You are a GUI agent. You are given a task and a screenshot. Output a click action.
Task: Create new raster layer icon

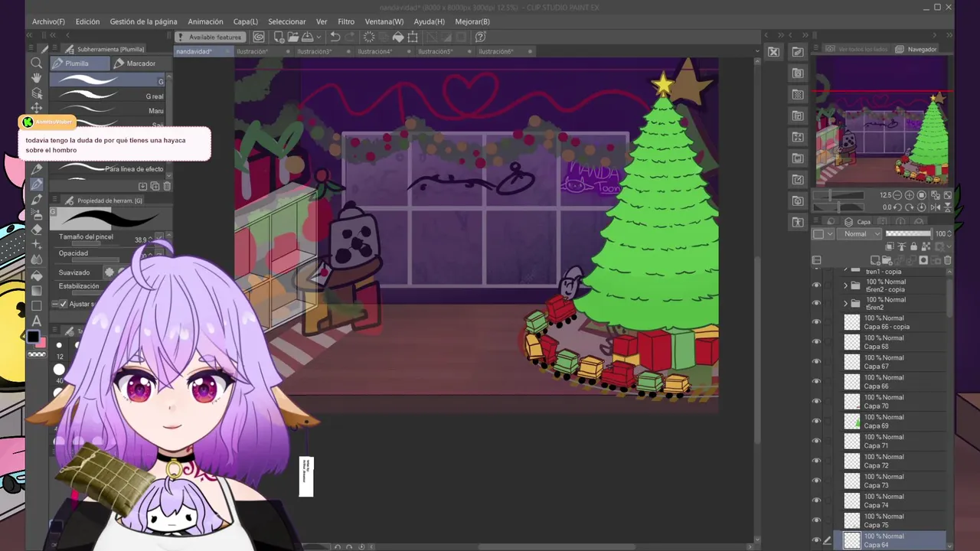point(874,260)
